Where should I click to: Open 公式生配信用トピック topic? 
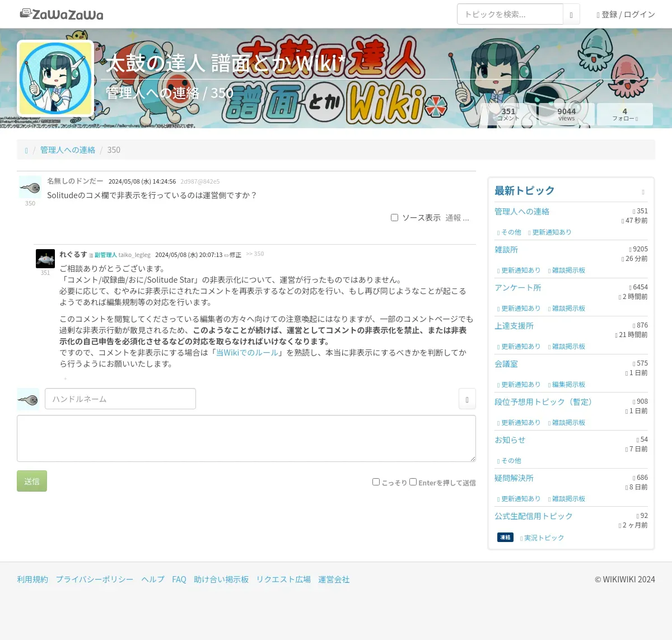(x=534, y=516)
